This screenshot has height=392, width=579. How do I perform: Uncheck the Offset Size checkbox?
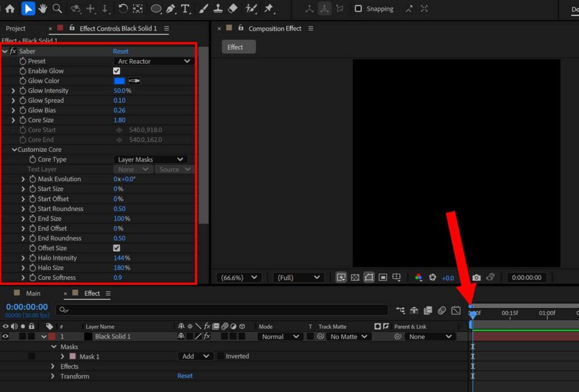(x=116, y=248)
